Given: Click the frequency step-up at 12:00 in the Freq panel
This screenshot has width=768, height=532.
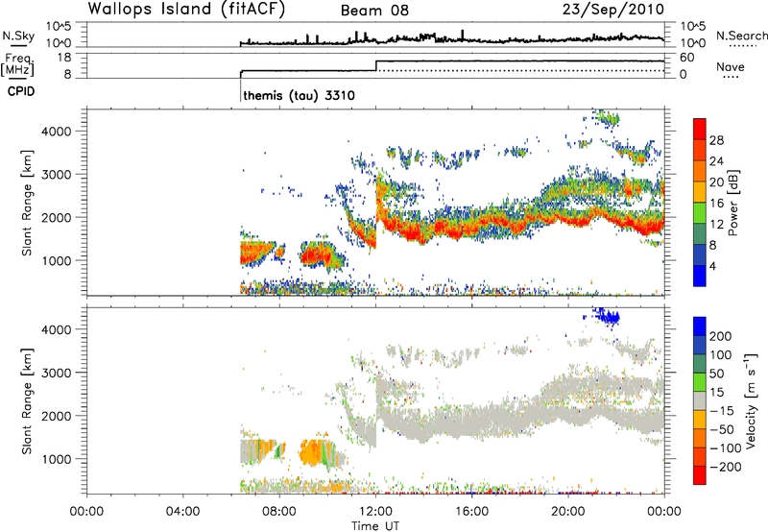Looking at the screenshot, I should pyautogui.click(x=375, y=65).
